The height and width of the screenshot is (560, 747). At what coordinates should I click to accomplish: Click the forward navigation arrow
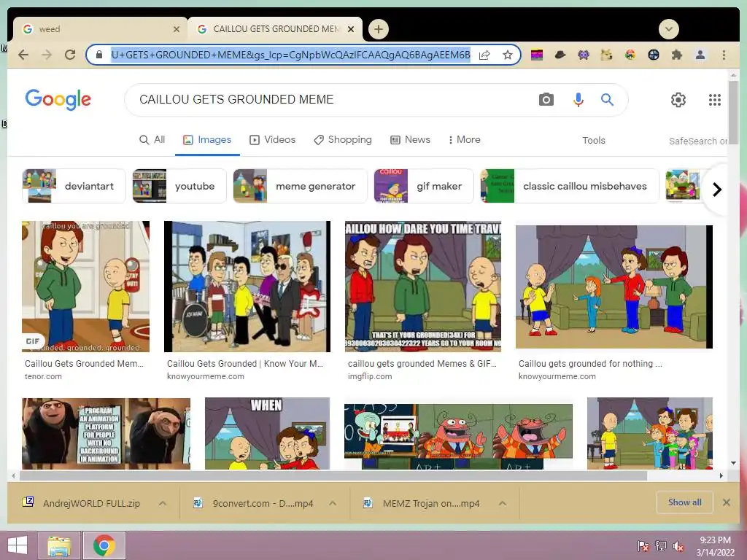(47, 55)
